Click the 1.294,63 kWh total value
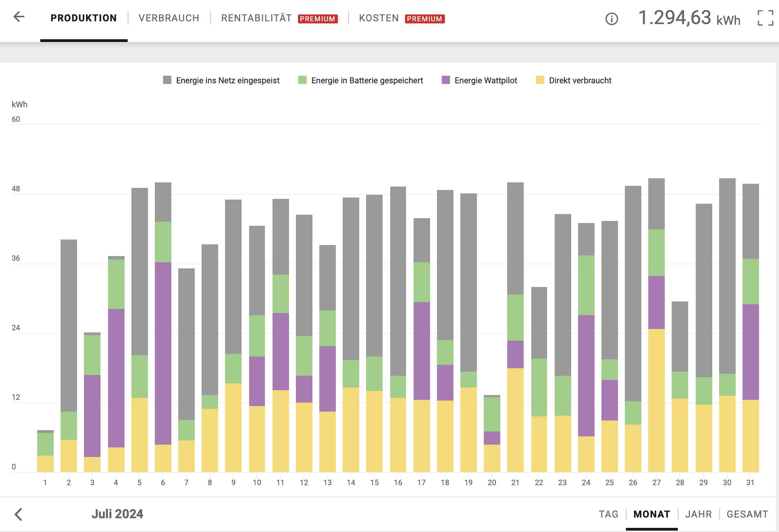 pyautogui.click(x=689, y=18)
